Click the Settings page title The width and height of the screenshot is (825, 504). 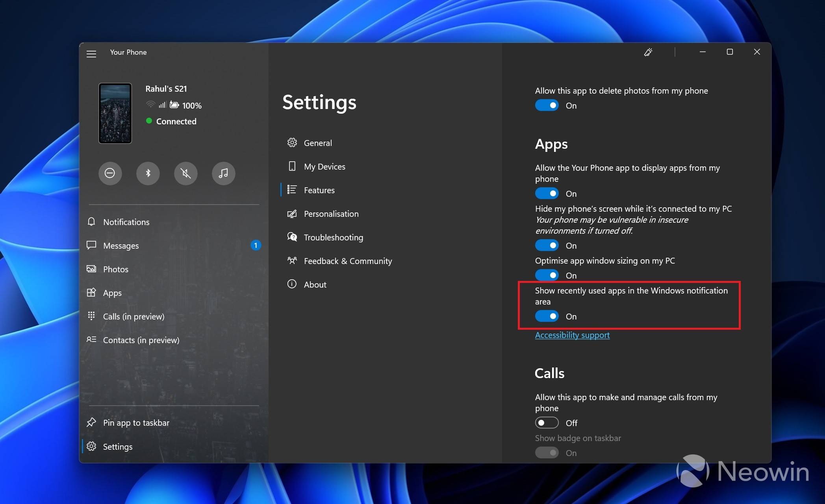[x=319, y=102]
